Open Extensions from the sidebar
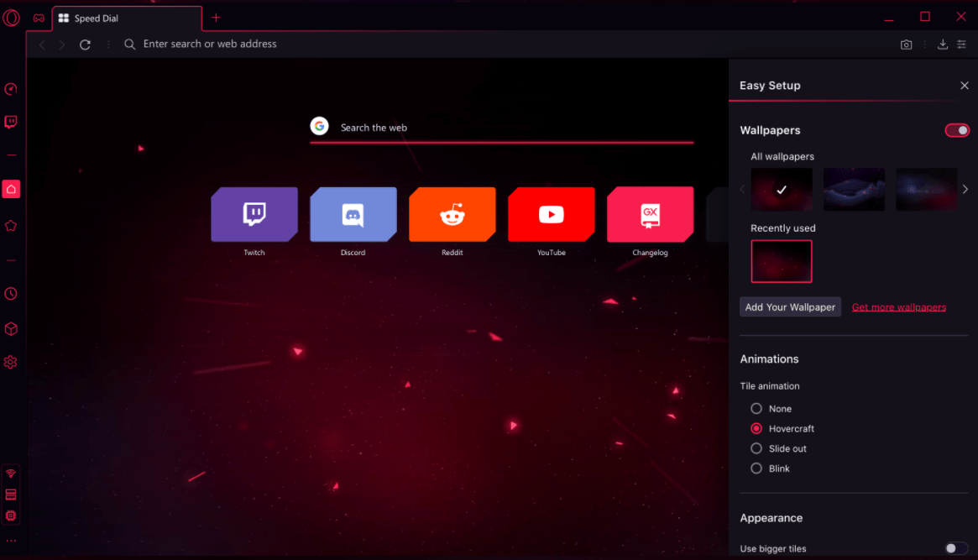Image resolution: width=978 pixels, height=560 pixels. (11, 328)
